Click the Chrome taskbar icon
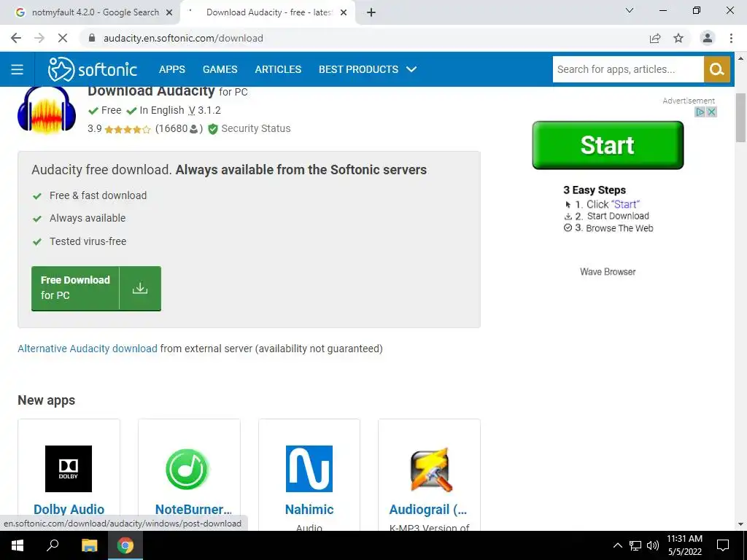This screenshot has height=560, width=747. [125, 545]
